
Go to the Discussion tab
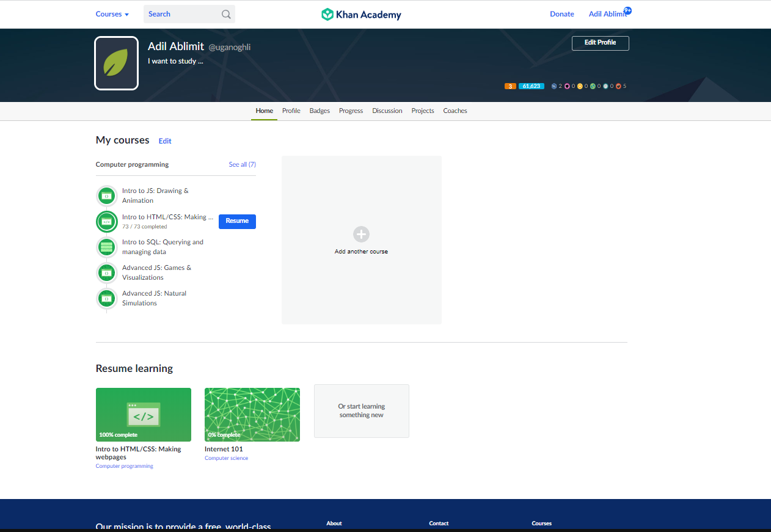coord(387,111)
